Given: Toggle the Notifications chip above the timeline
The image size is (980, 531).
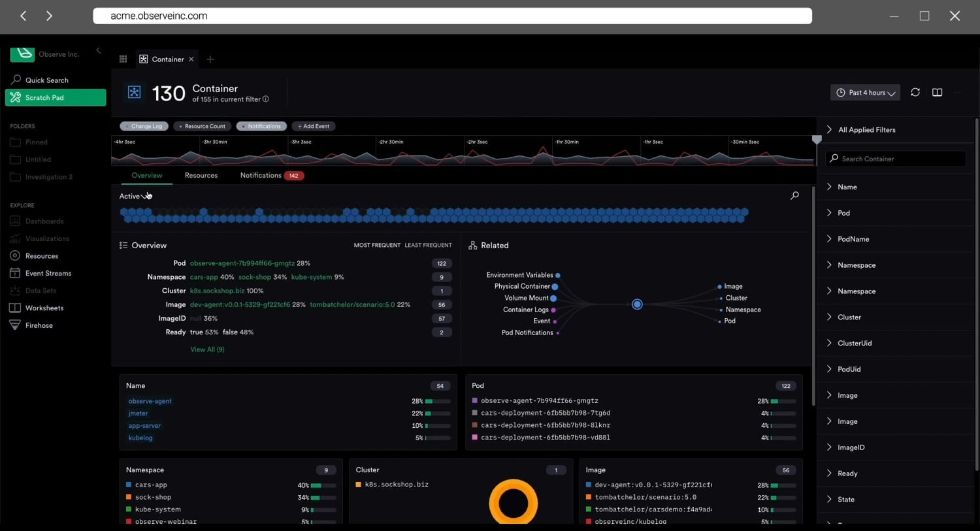Looking at the screenshot, I should (x=261, y=126).
